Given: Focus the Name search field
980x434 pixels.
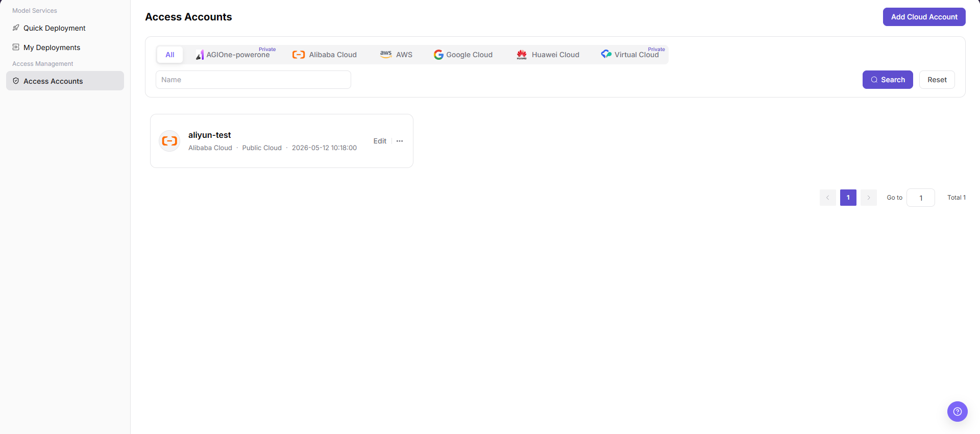Looking at the screenshot, I should (253, 80).
